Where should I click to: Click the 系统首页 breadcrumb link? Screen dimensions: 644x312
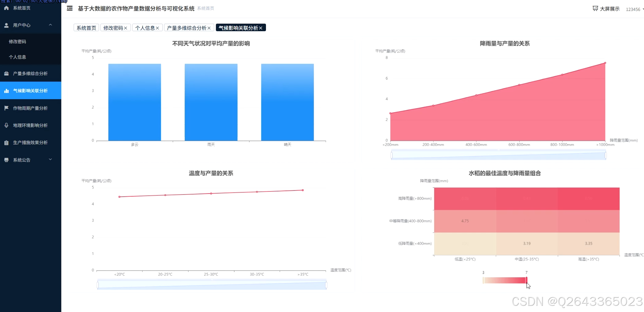pyautogui.click(x=206, y=8)
